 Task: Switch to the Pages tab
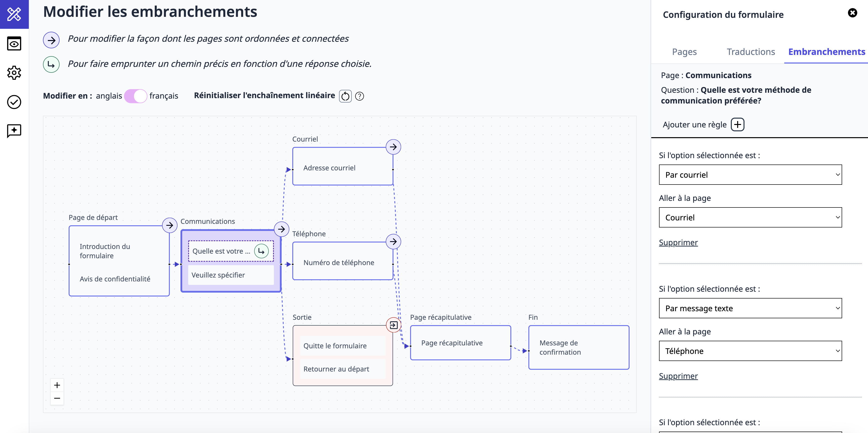[684, 52]
